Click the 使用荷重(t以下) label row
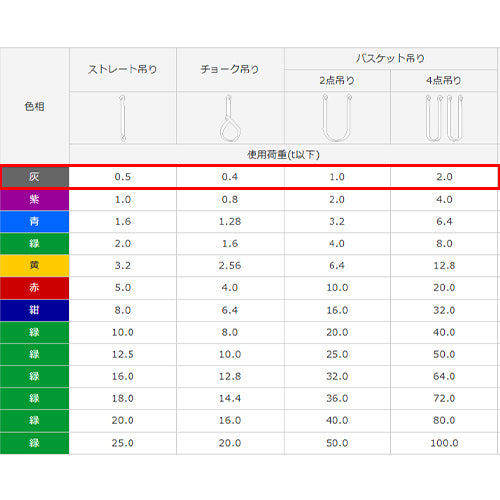This screenshot has width=500, height=500. click(x=283, y=154)
